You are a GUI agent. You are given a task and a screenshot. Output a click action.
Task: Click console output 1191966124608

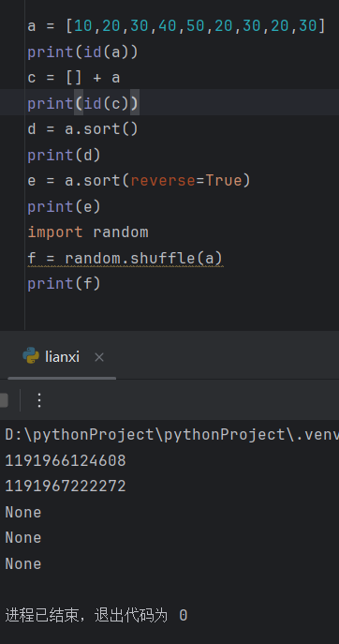click(x=66, y=460)
